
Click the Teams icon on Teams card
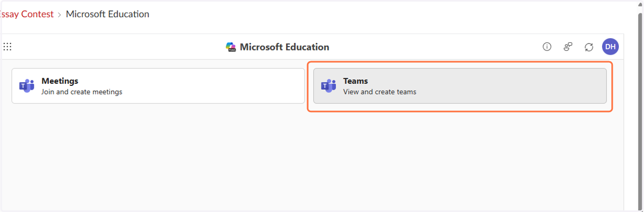(328, 85)
